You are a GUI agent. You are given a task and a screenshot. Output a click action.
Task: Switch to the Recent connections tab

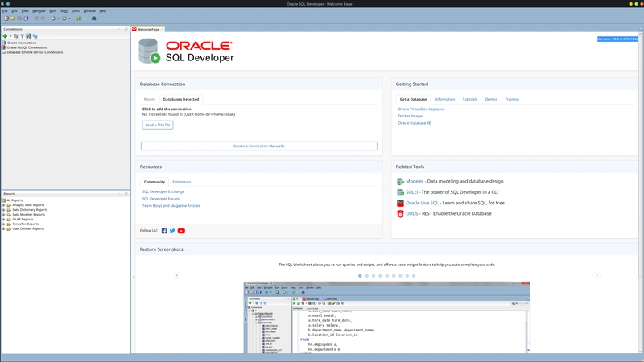(x=150, y=99)
